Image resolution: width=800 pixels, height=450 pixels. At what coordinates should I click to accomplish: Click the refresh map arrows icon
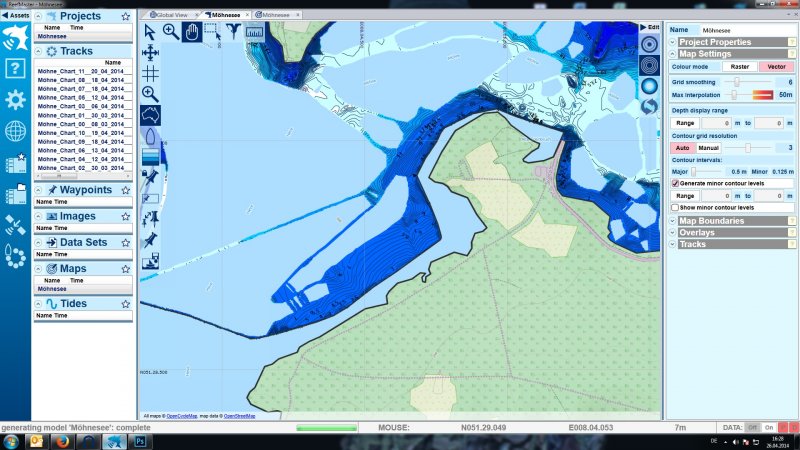(x=649, y=106)
